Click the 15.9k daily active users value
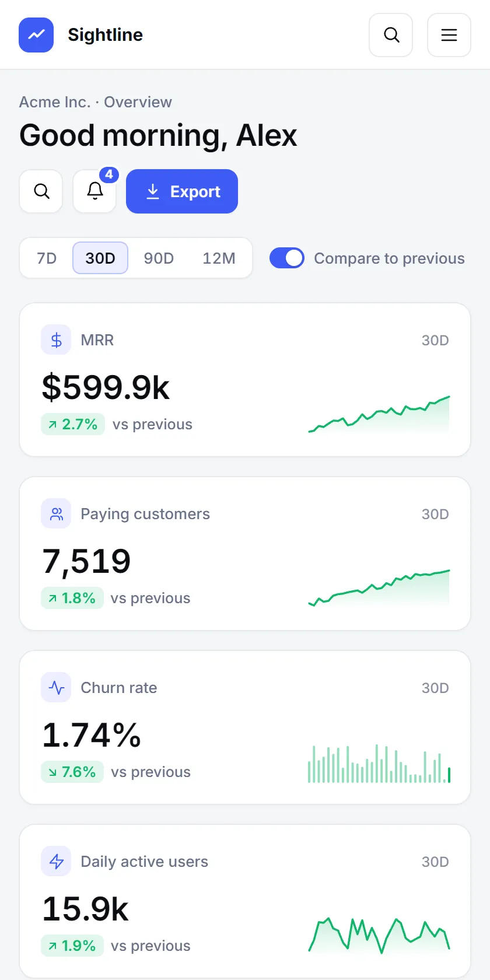 pos(85,909)
